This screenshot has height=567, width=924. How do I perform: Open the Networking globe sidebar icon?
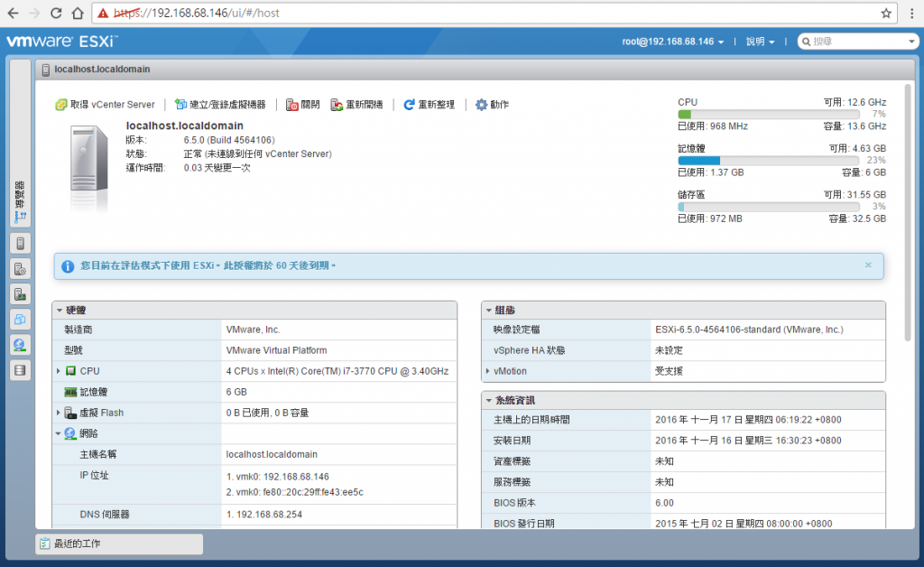click(x=20, y=345)
